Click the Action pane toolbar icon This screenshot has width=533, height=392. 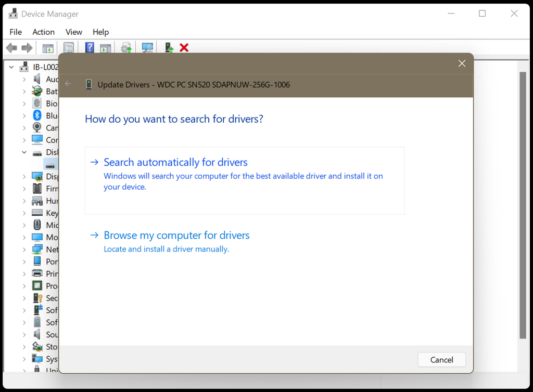105,48
